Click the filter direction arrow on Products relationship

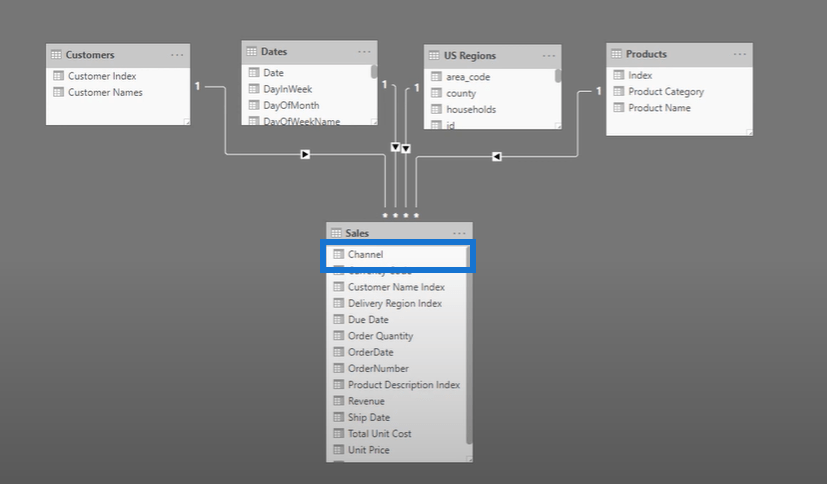[x=497, y=155]
